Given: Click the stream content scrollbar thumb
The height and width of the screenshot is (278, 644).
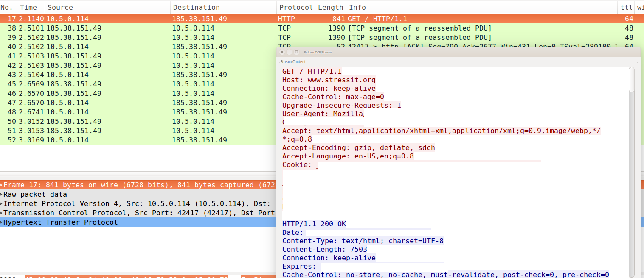Looking at the screenshot, I should coord(632,80).
